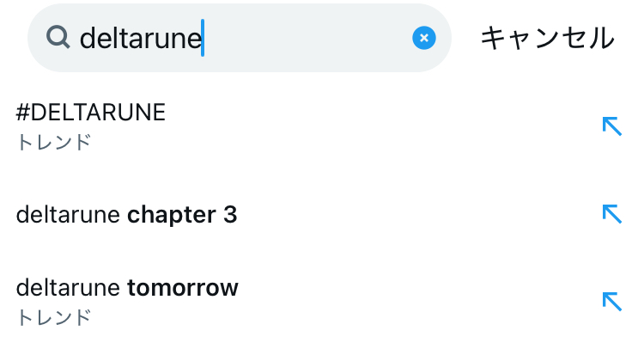Focus the search field containing deltarune
This screenshot has height=355, width=644.
pos(240,38)
